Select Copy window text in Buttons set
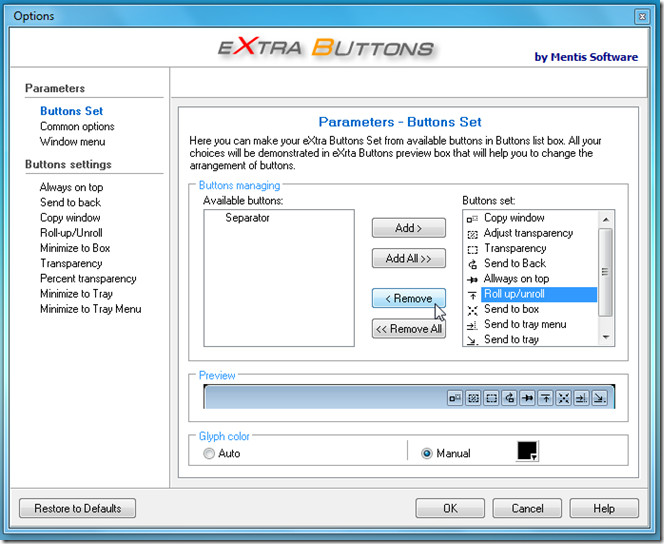The height and width of the screenshot is (544, 664). tap(514, 218)
